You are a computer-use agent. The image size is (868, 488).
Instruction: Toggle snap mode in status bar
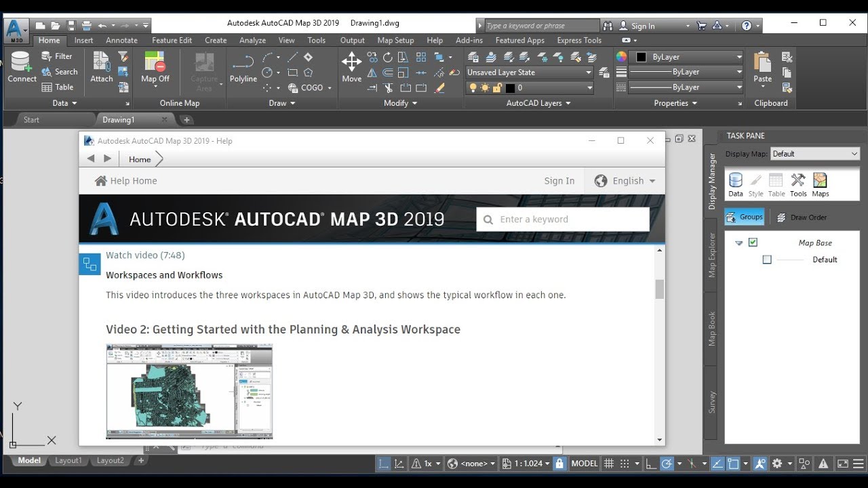625,464
